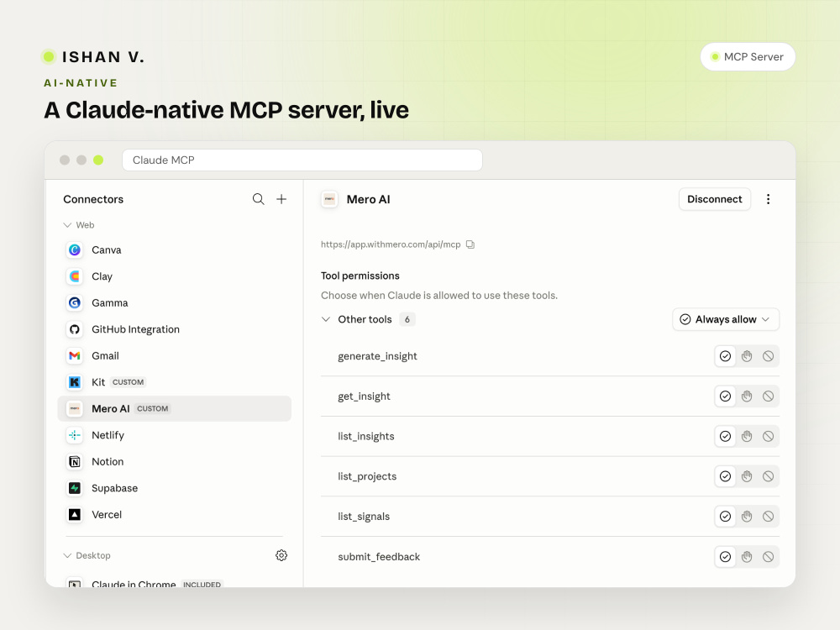Open the connectors search magnifier icon

click(x=258, y=199)
